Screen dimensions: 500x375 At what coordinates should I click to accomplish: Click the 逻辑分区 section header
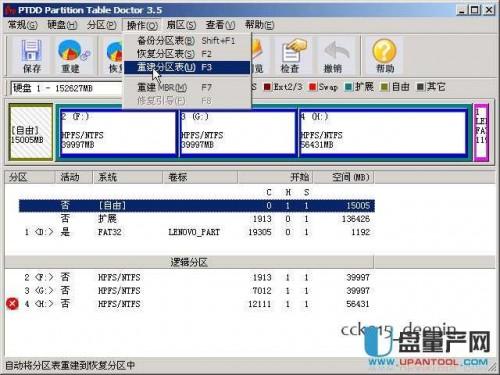[x=189, y=262]
